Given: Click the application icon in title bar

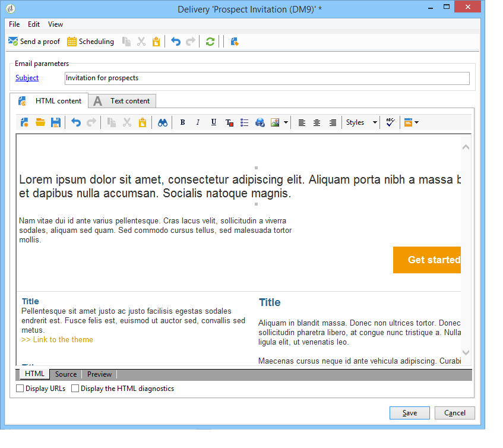Looking at the screenshot, I should point(11,9).
